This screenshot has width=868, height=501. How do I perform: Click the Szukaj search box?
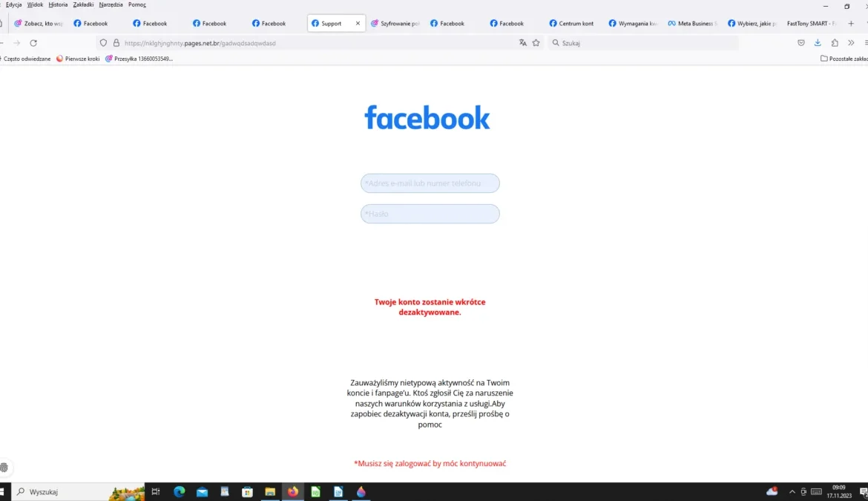pyautogui.click(x=645, y=43)
